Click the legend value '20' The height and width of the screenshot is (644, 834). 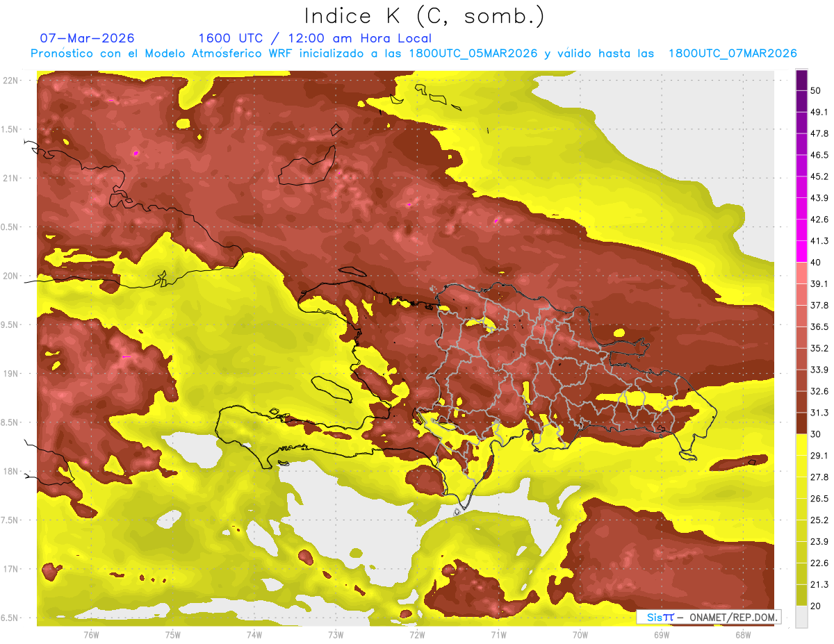(816, 606)
